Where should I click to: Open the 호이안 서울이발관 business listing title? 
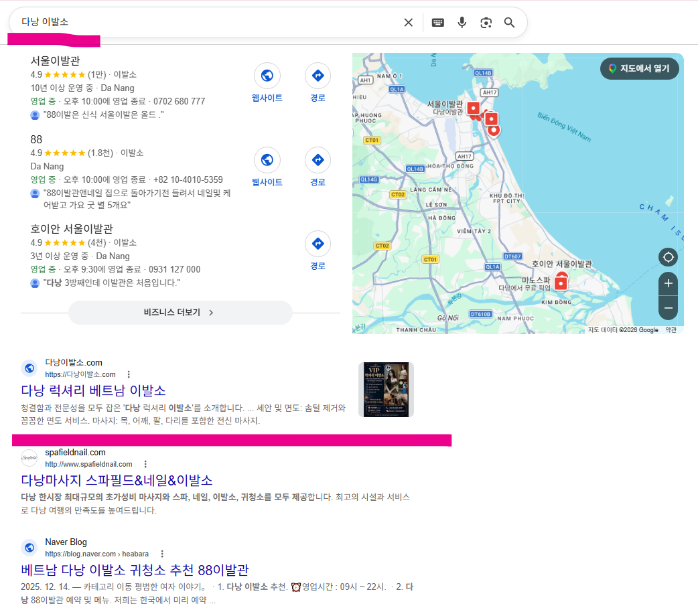72,229
